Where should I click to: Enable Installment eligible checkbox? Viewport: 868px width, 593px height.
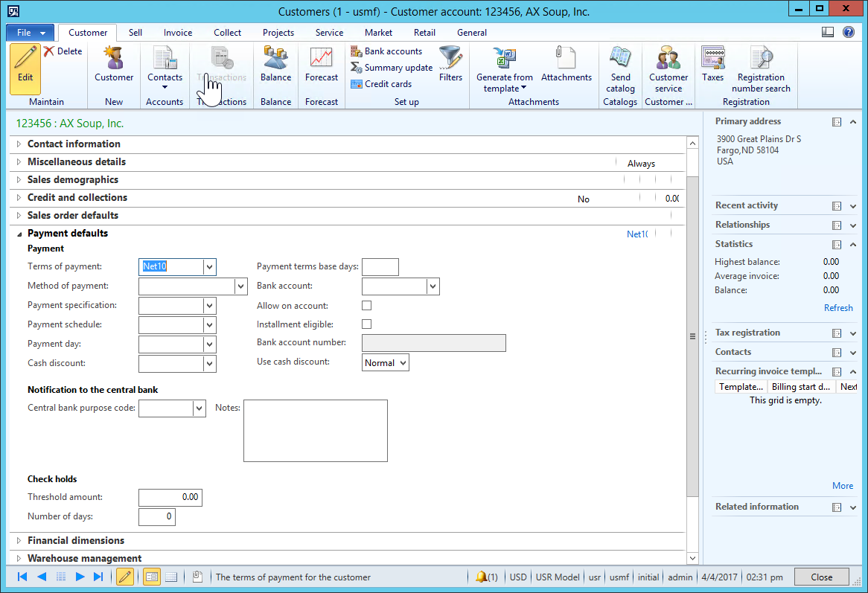point(366,324)
